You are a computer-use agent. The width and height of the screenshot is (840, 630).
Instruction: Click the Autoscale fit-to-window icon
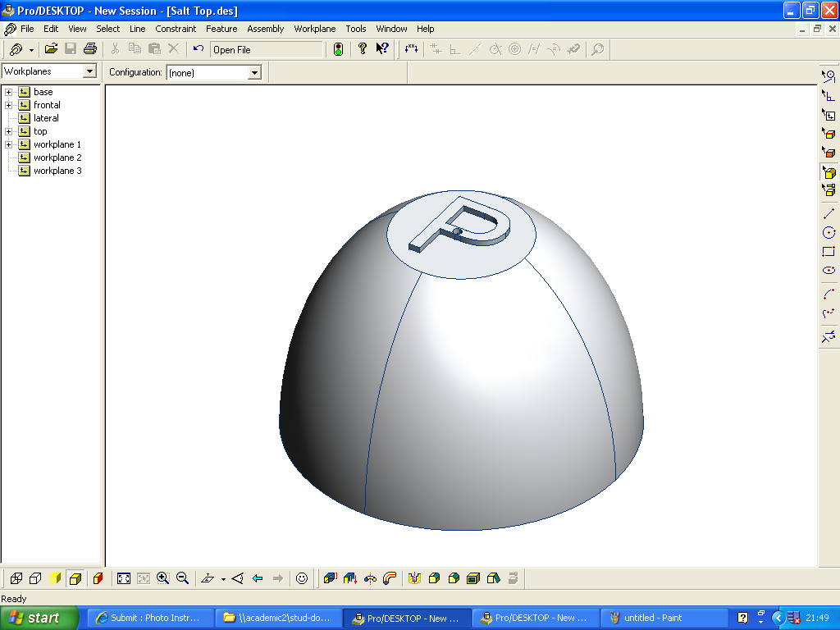[x=124, y=578]
